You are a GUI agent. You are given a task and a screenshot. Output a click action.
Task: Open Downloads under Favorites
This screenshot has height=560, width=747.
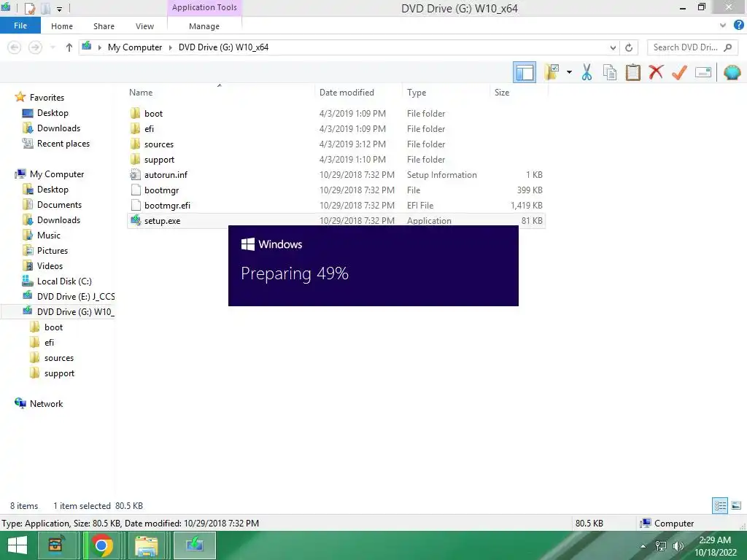tap(58, 128)
